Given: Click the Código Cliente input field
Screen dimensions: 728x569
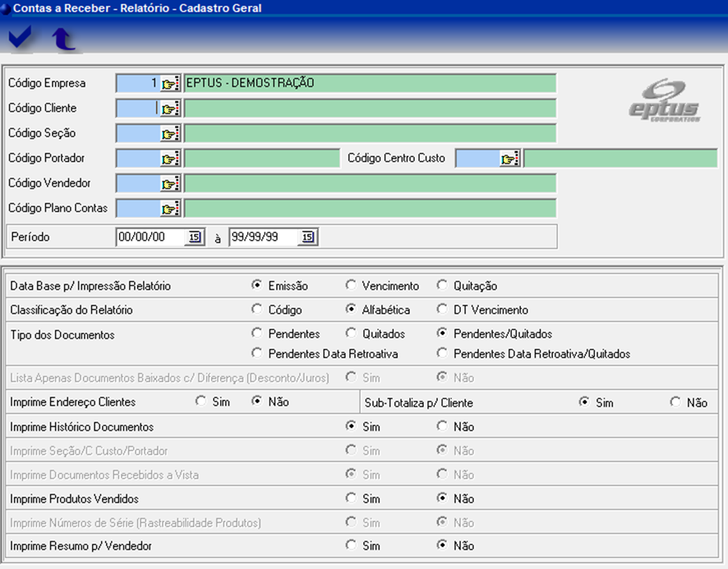Looking at the screenshot, I should pyautogui.click(x=137, y=108).
